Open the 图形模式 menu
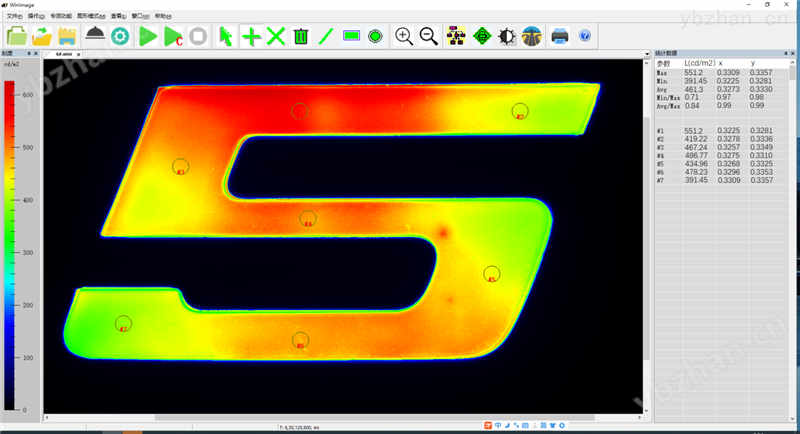This screenshot has height=434, width=800. [x=91, y=16]
